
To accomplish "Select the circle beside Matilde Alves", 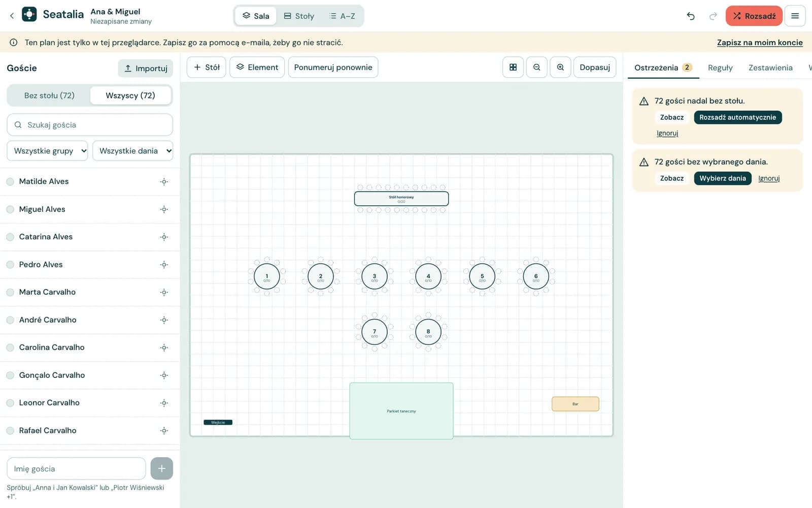I will pos(10,181).
